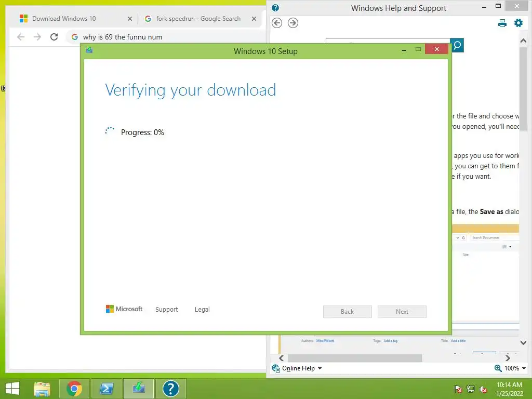The width and height of the screenshot is (532, 399).
Task: Print the Help and Support page
Action: 502,23
